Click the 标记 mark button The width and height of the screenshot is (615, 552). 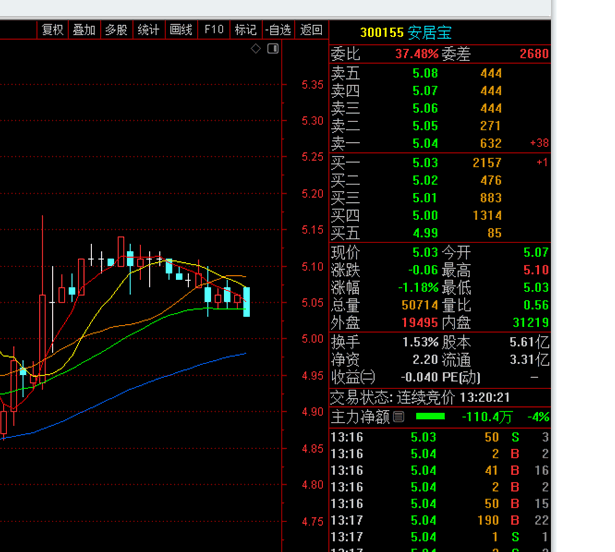(x=246, y=30)
